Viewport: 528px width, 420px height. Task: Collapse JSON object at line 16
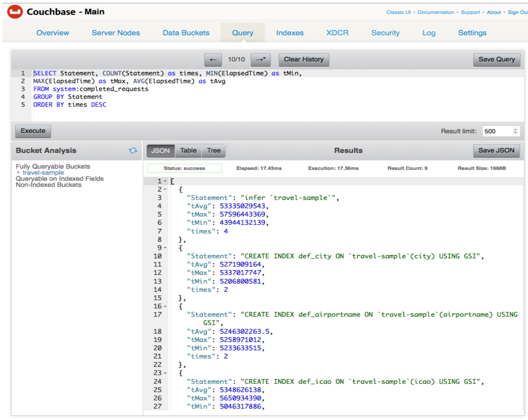(x=165, y=306)
